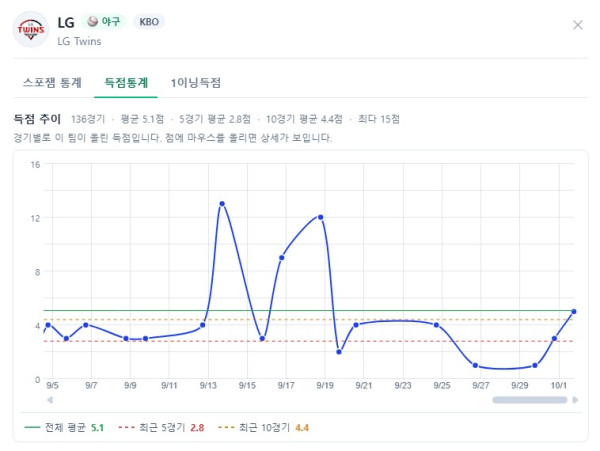
Task: Click the 1-run data point near 9/27
Action: click(475, 365)
